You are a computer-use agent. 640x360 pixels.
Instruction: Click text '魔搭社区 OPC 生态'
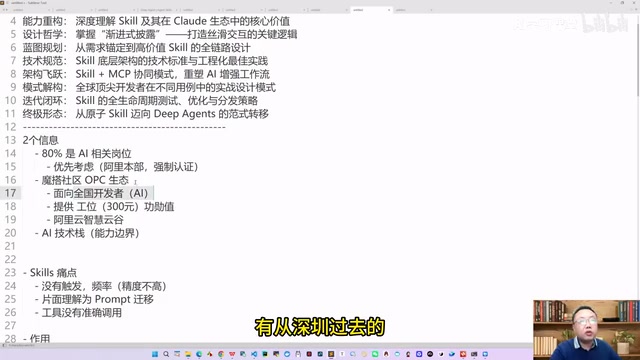[x=85, y=180]
